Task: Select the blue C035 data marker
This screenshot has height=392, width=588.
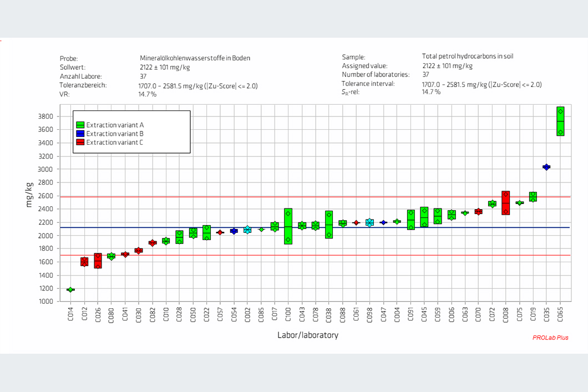Action: [x=546, y=167]
